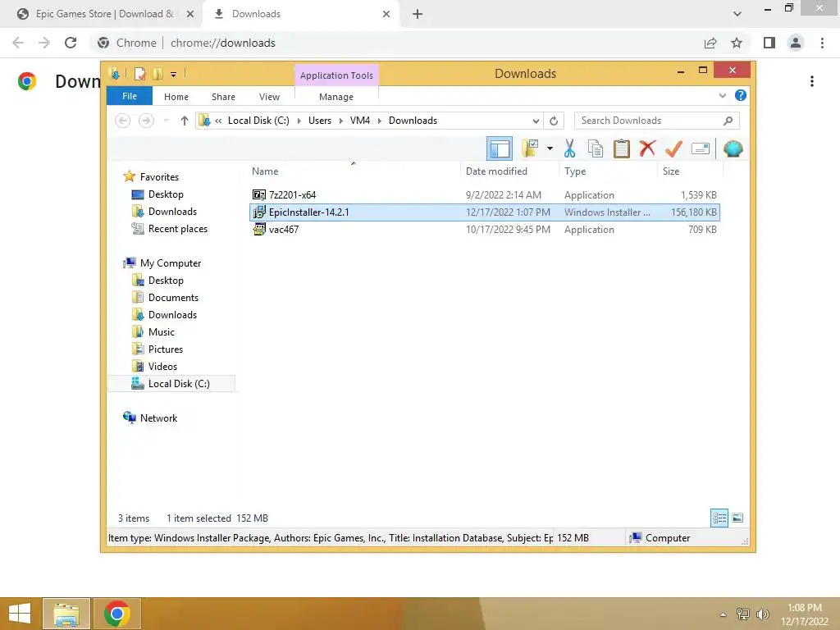Bookmark this page with star icon
Screen dimensions: 840x630
(x=737, y=43)
